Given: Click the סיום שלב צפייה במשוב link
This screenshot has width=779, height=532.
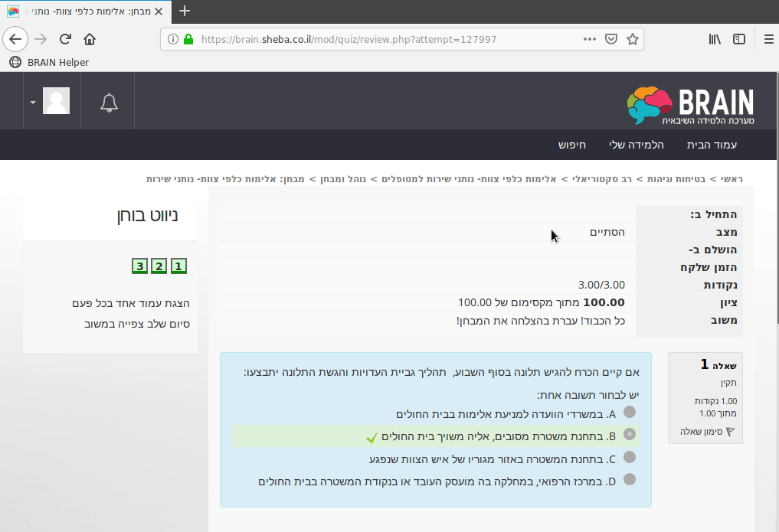Looking at the screenshot, I should click(x=137, y=324).
